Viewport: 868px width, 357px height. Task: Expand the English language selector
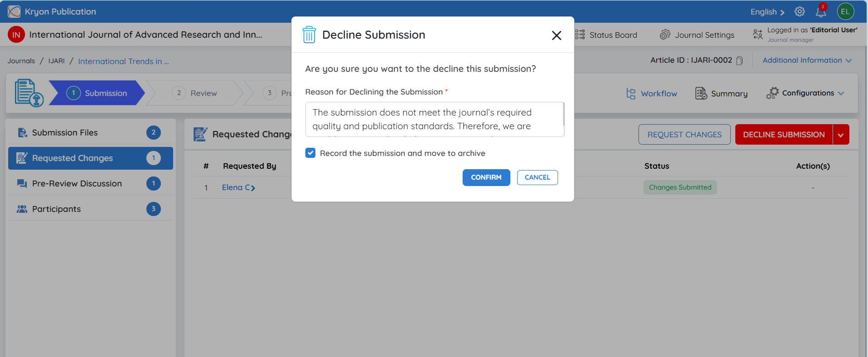point(767,12)
